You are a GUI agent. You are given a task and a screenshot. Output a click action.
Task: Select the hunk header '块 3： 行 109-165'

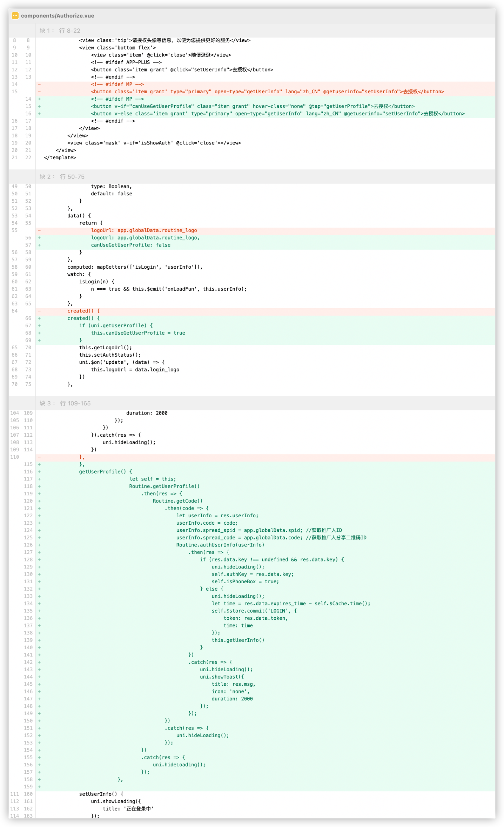tap(65, 403)
